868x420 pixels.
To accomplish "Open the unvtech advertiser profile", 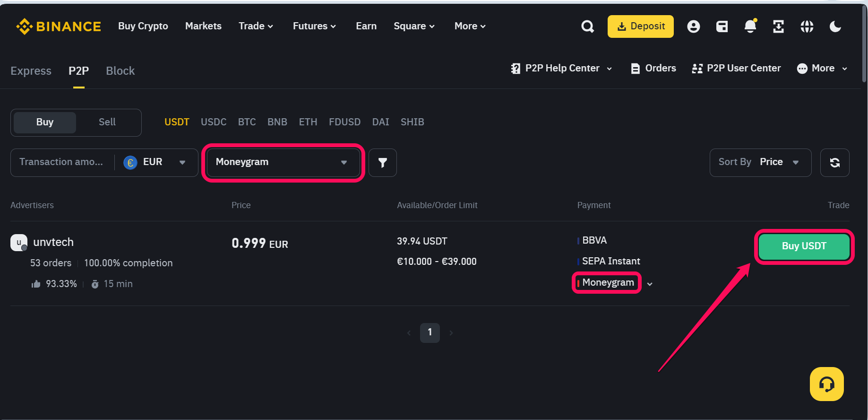I will [x=53, y=243].
